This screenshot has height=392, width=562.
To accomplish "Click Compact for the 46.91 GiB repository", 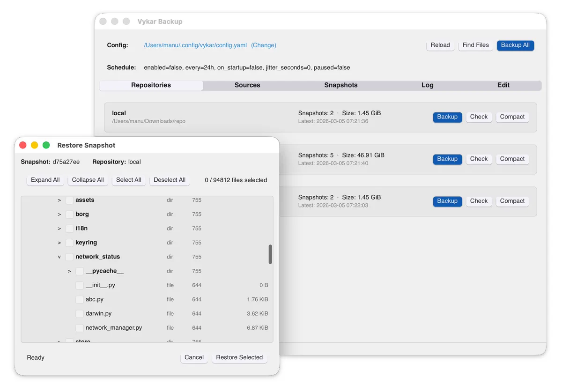I will point(512,159).
